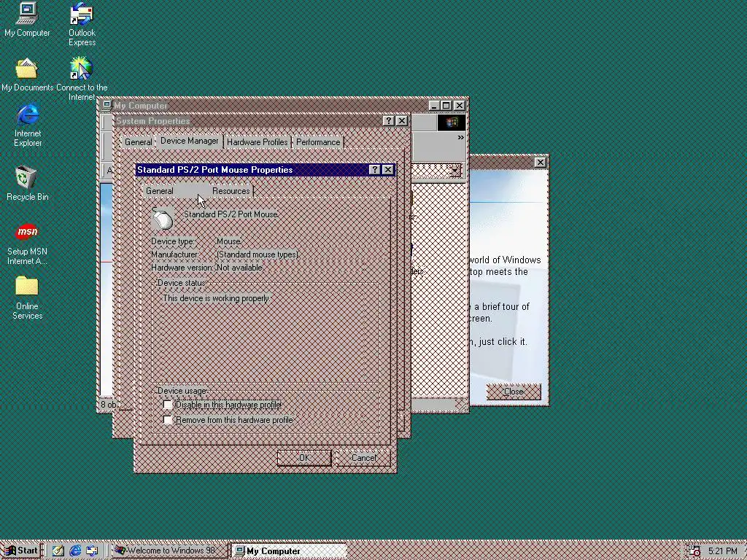
Task: Select General tab in Mouse Properties
Action: [x=160, y=191]
